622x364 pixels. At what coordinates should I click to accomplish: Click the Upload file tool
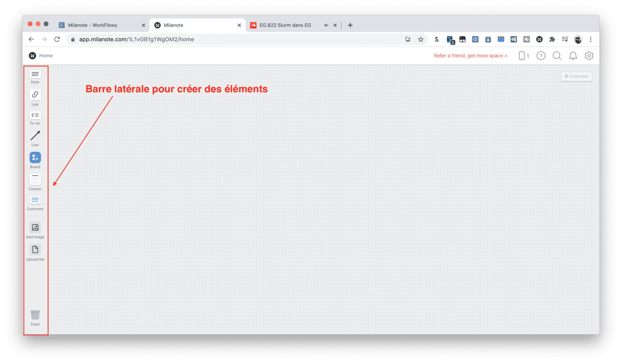(x=35, y=253)
